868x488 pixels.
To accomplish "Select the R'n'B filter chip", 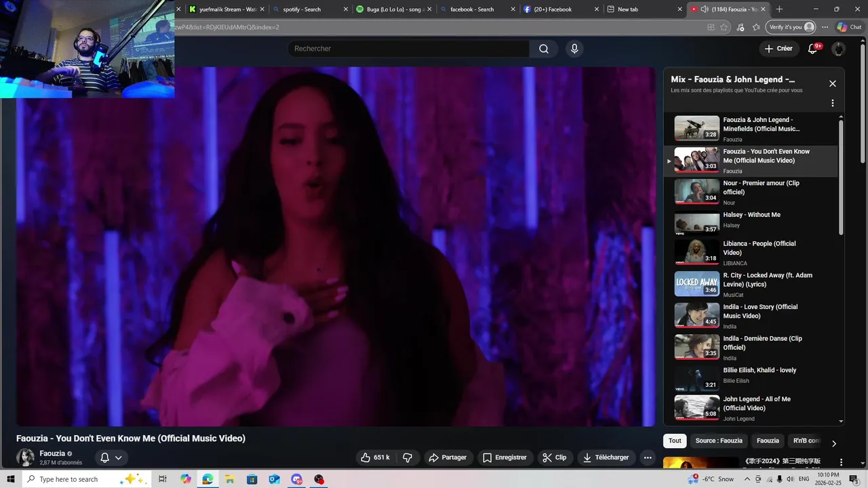I will [x=806, y=441].
